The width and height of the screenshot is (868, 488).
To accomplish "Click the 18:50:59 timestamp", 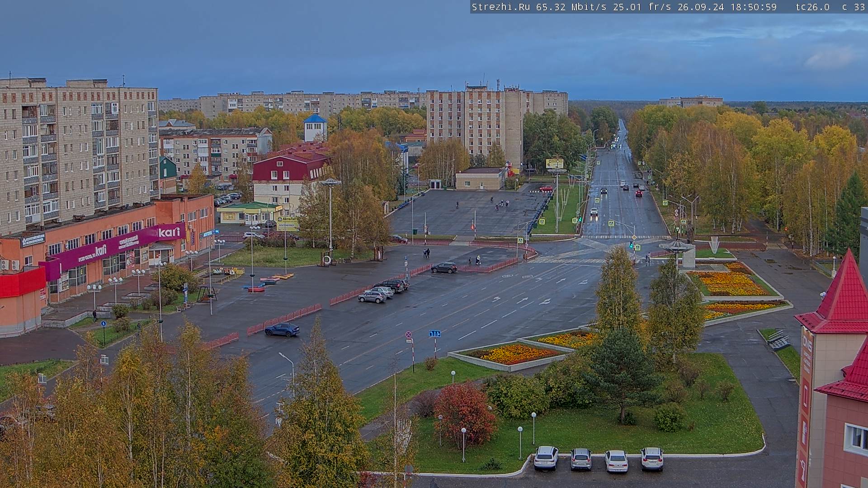I will (x=753, y=7).
